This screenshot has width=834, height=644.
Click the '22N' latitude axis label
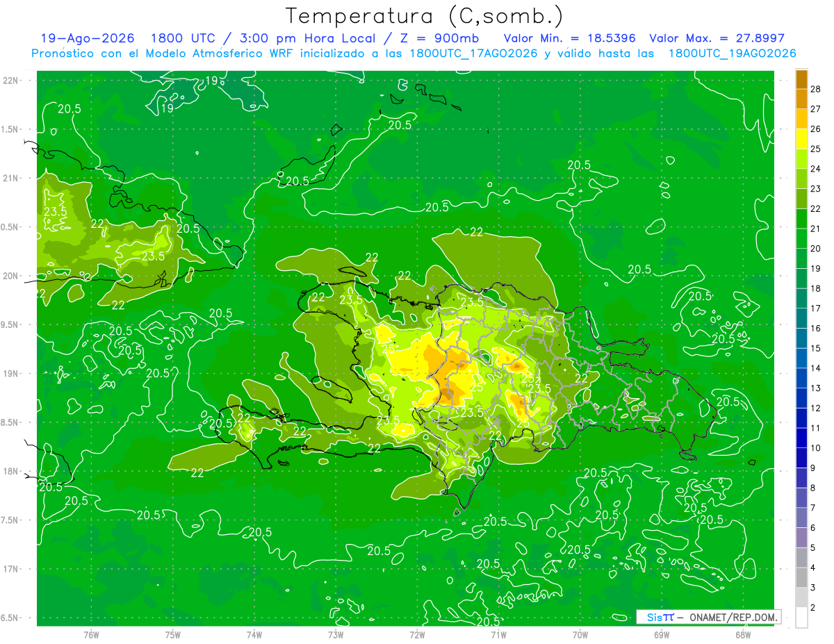[11, 81]
